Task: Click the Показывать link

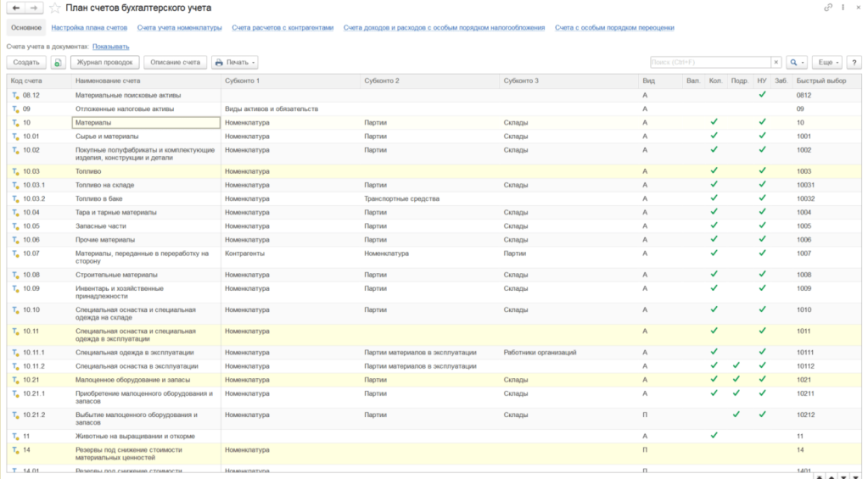Action: (x=110, y=47)
